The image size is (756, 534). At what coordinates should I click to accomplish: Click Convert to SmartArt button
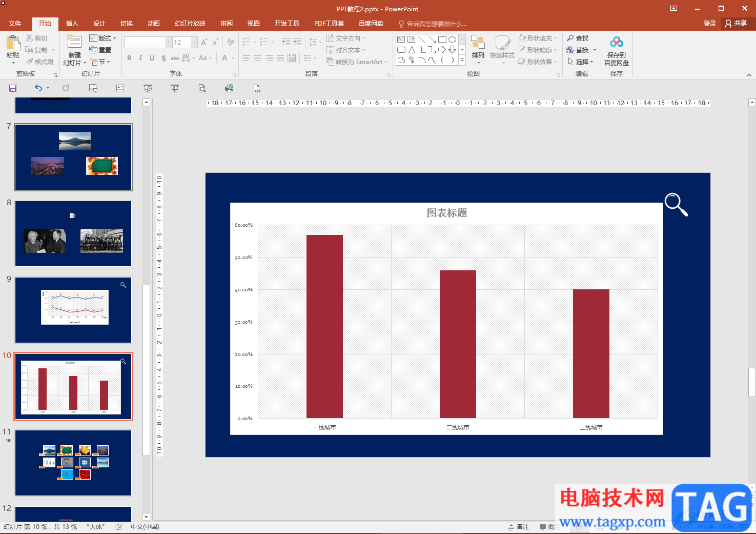click(x=356, y=62)
